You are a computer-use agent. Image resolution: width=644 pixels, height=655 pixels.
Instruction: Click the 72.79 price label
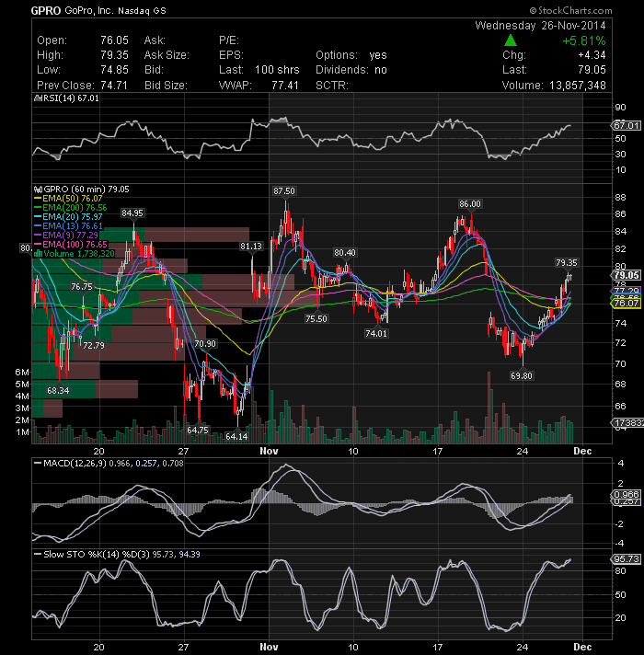point(94,346)
